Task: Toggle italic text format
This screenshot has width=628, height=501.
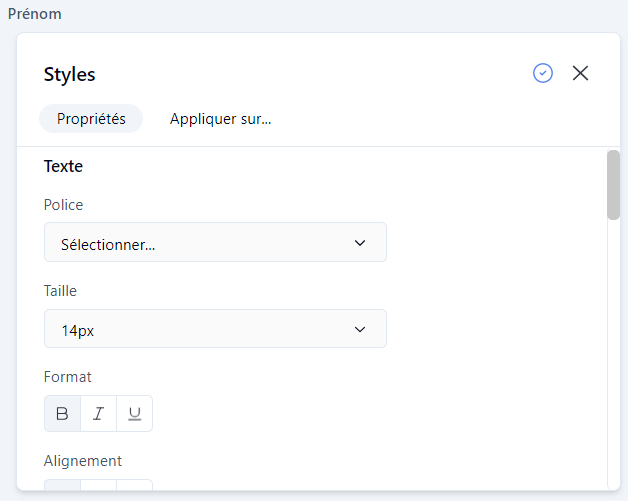Action: [98, 414]
